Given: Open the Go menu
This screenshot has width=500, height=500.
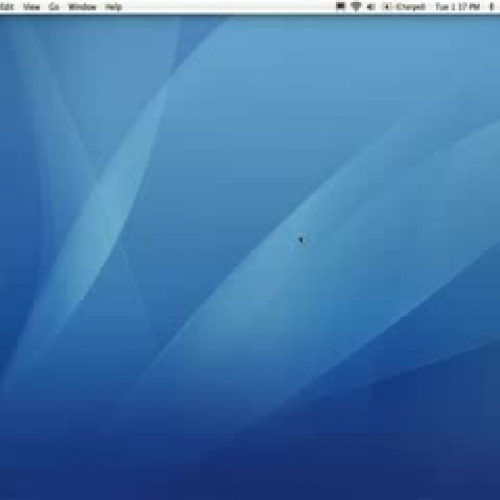Looking at the screenshot, I should click(x=54, y=7).
